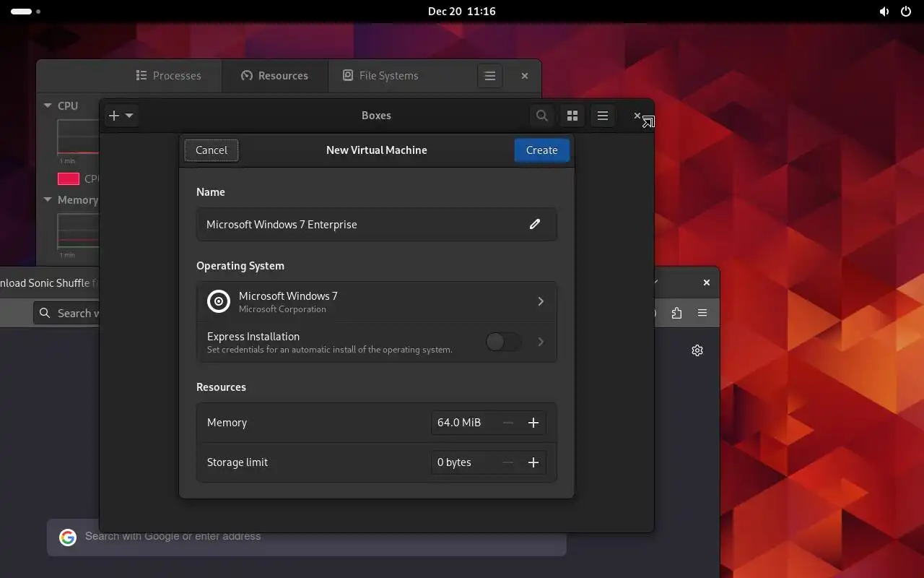Open the clock showing Dec 20 11:16

462,12
